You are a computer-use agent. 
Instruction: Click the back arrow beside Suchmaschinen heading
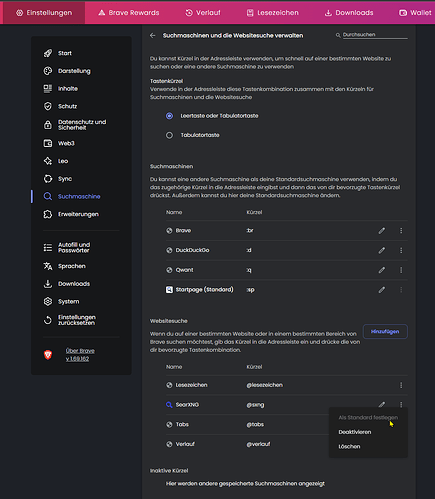[153, 36]
